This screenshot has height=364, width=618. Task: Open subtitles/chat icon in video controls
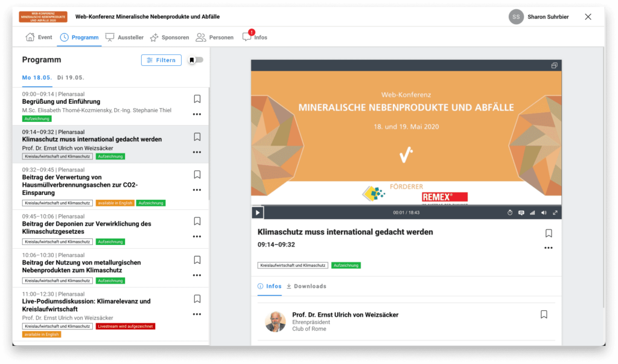pos(521,212)
